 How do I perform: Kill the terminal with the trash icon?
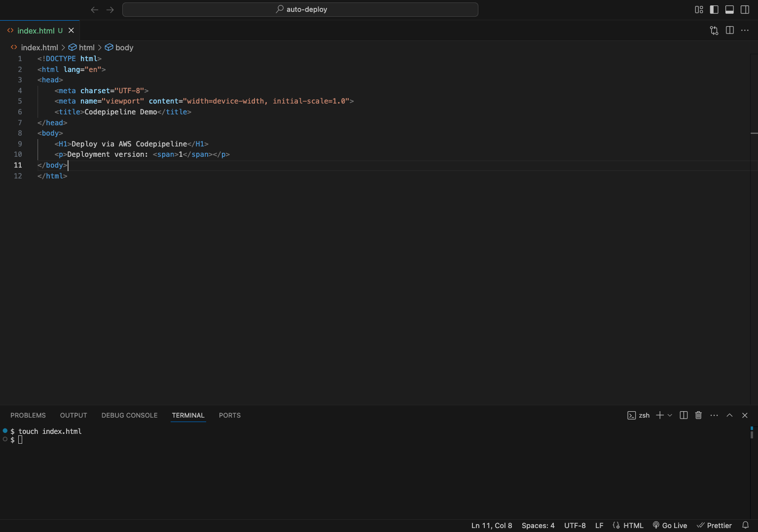[698, 416]
